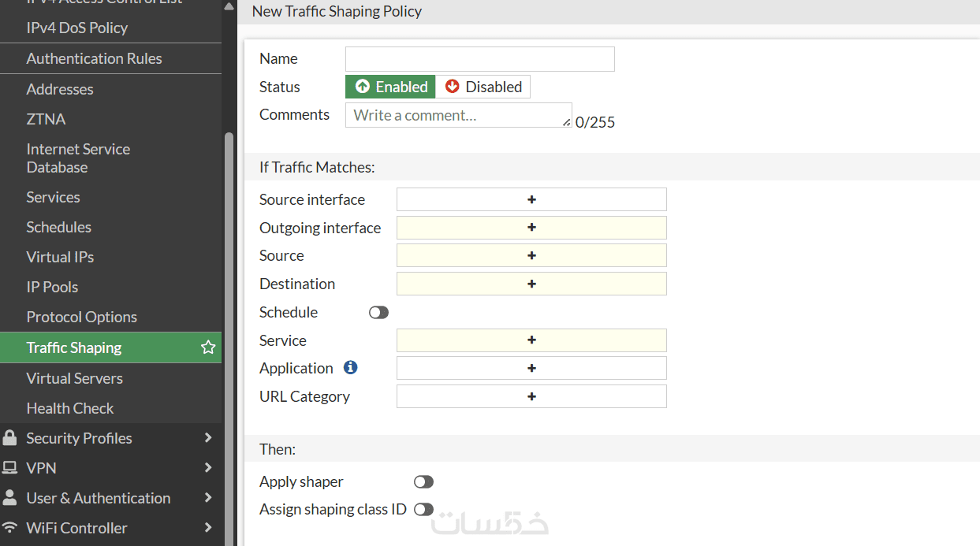
Task: Add an entry with Source interface plus
Action: click(531, 199)
